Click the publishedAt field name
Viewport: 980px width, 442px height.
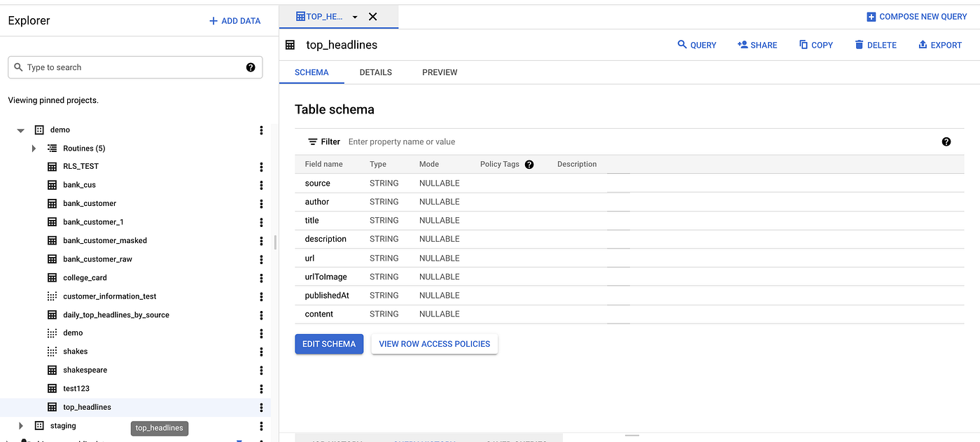tap(327, 296)
